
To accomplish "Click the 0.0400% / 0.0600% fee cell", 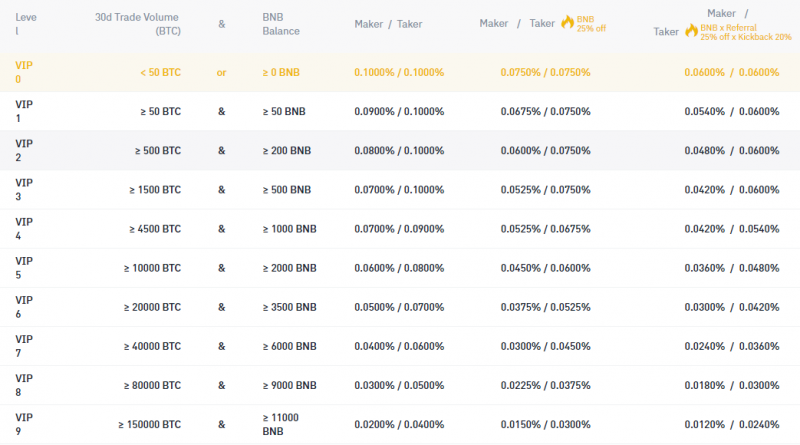I will pos(399,346).
